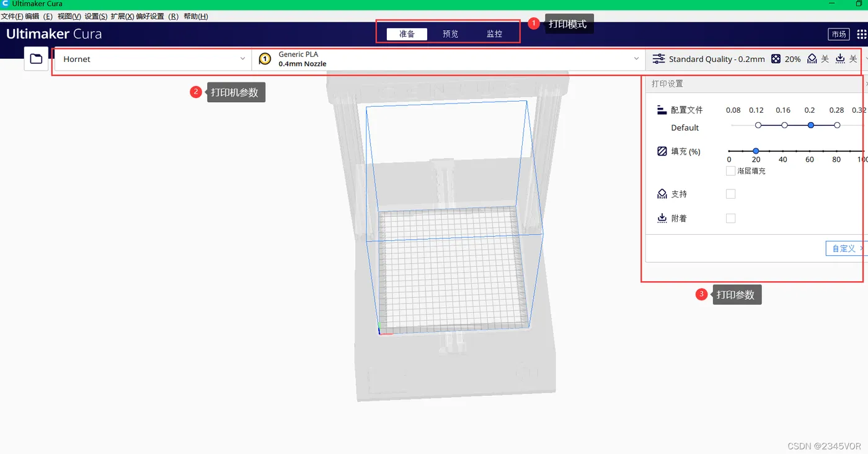Select 0.12 layer height on profile slider

(x=758, y=125)
